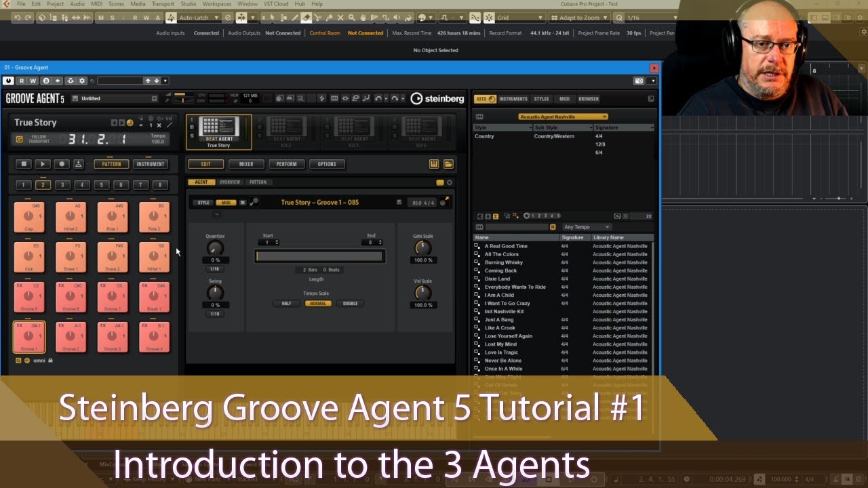Toggle STYLE player mode
This screenshot has height=488, width=868.
coord(203,203)
